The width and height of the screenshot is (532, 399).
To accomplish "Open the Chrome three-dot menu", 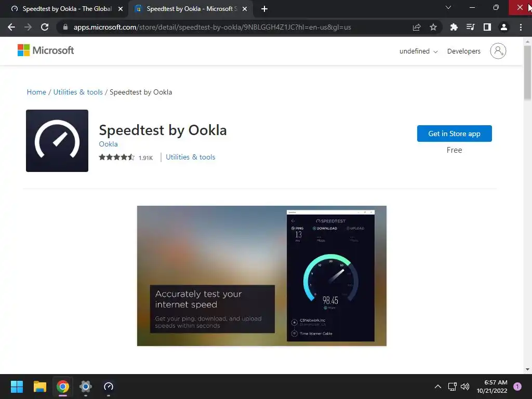I will tap(521, 27).
